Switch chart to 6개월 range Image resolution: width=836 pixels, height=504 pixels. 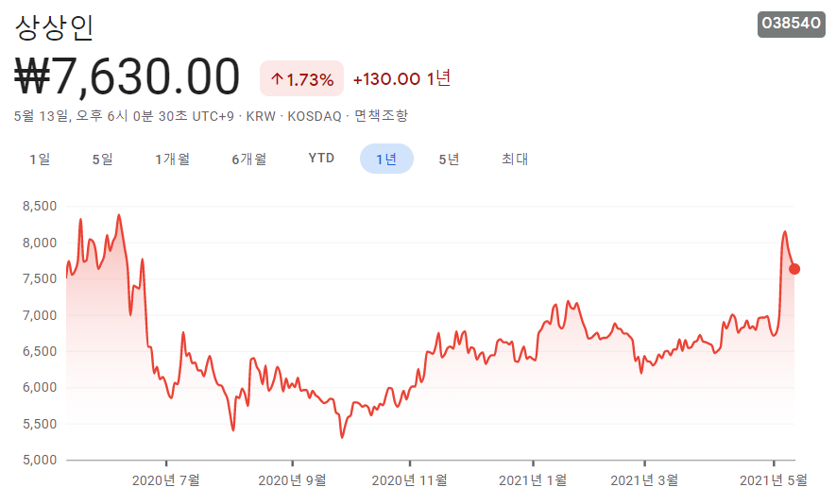coord(249,159)
